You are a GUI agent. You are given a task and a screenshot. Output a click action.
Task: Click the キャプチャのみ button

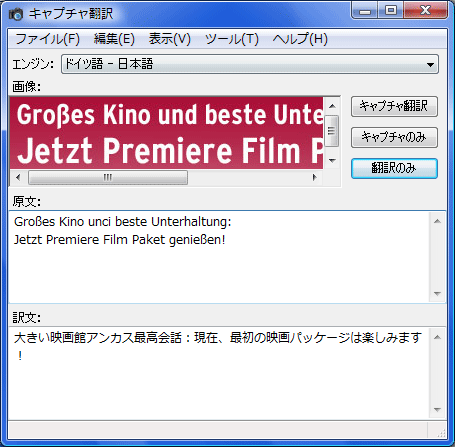tap(394, 137)
